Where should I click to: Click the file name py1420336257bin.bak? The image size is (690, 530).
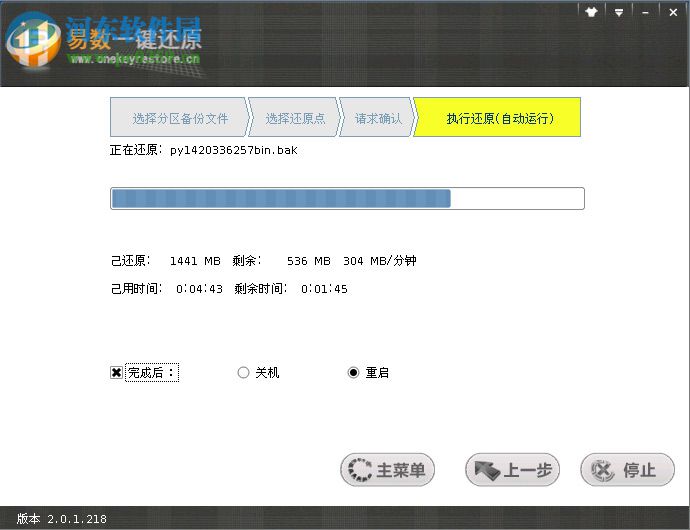coord(234,151)
